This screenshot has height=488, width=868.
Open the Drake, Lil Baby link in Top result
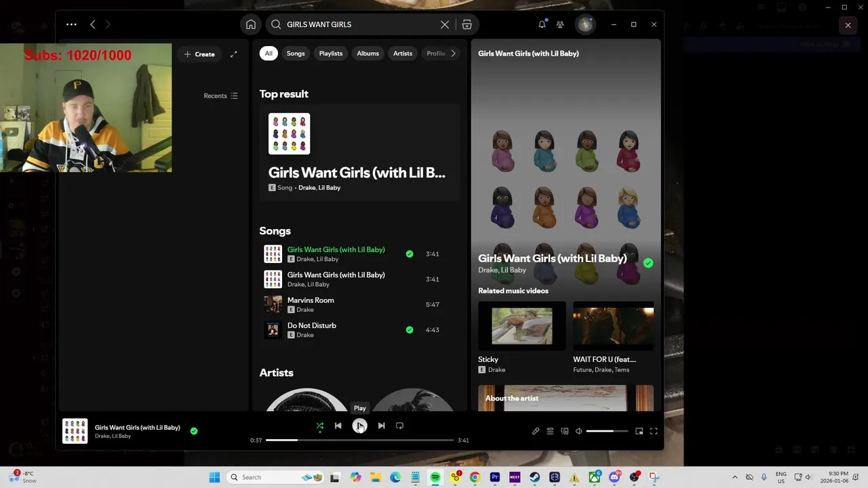pyautogui.click(x=319, y=188)
